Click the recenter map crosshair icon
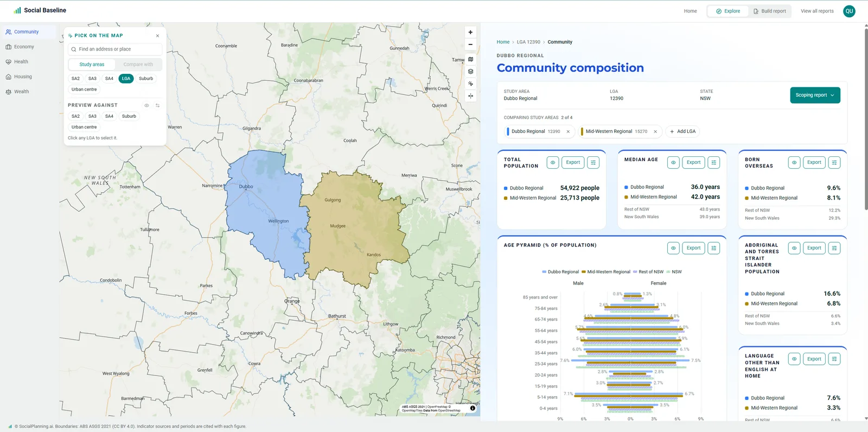Image resolution: width=868 pixels, height=432 pixels. pyautogui.click(x=470, y=96)
